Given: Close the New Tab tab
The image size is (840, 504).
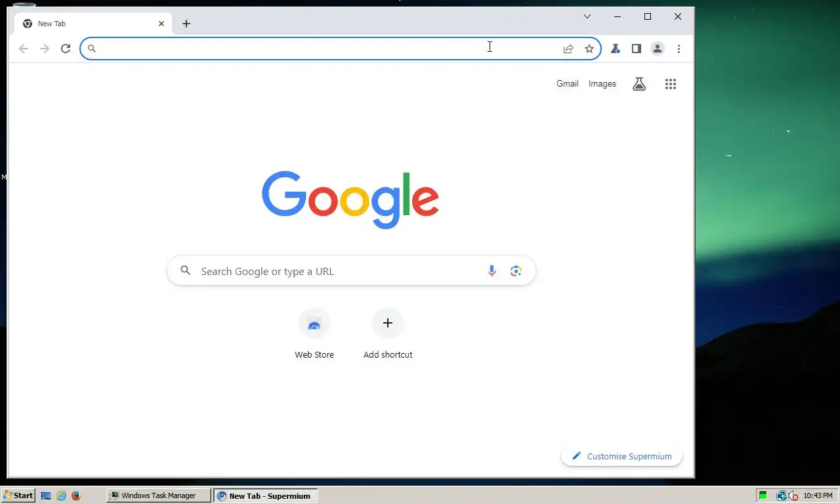Looking at the screenshot, I should click(x=161, y=24).
